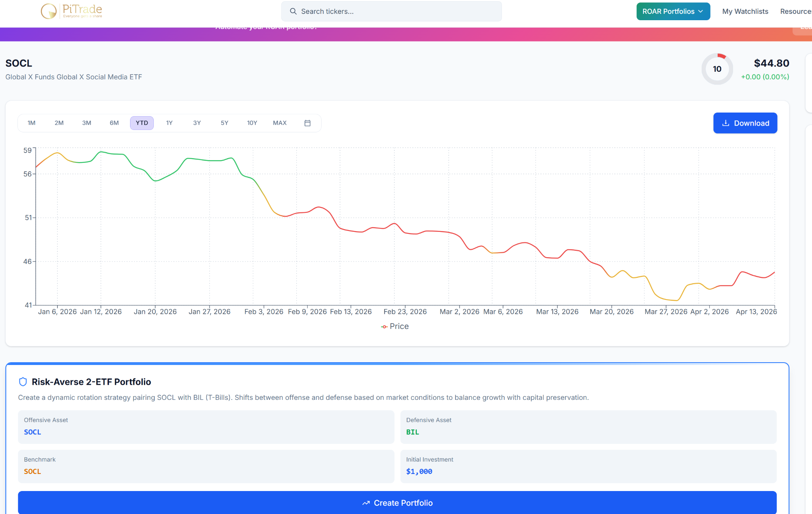Expand the ROAR Portfolios dropdown

pos(673,11)
